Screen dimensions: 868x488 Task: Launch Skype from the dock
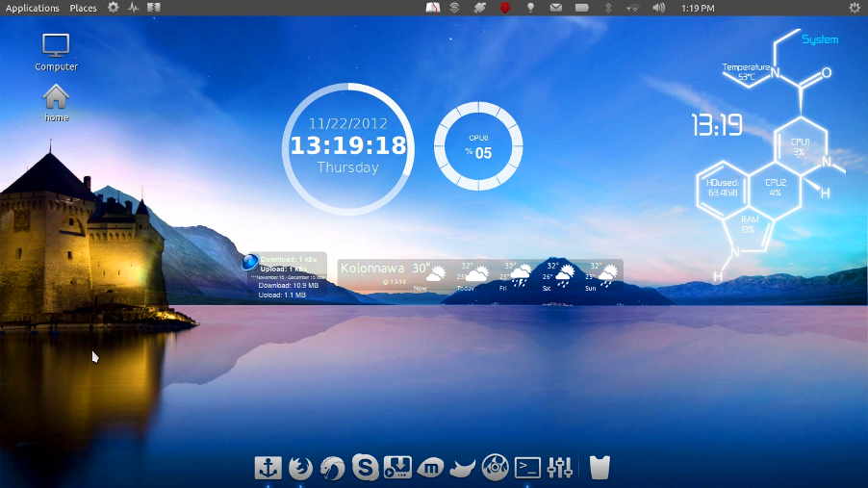click(366, 467)
